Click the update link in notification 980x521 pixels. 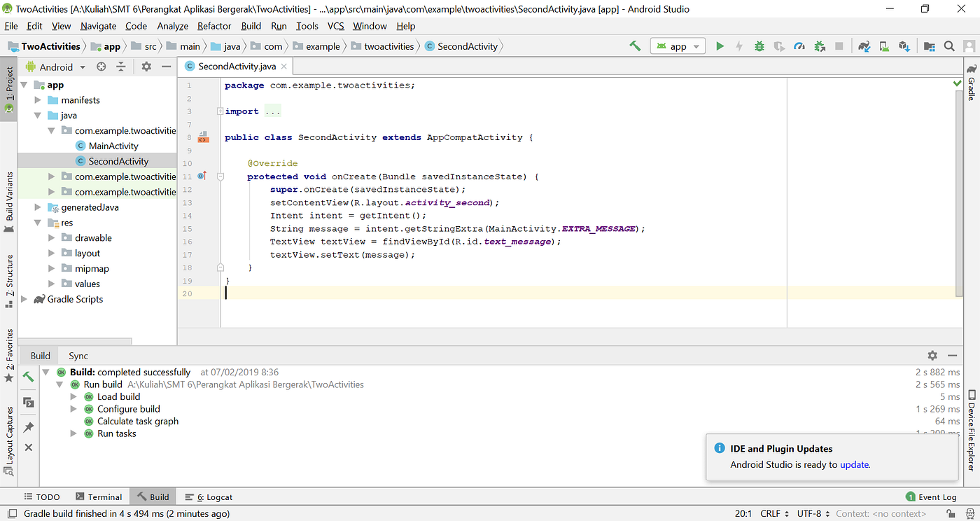click(855, 464)
